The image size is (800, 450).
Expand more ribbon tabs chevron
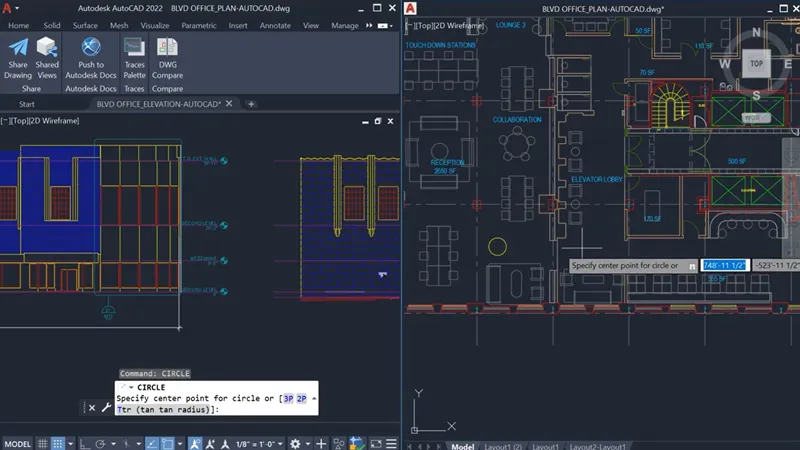pyautogui.click(x=369, y=26)
